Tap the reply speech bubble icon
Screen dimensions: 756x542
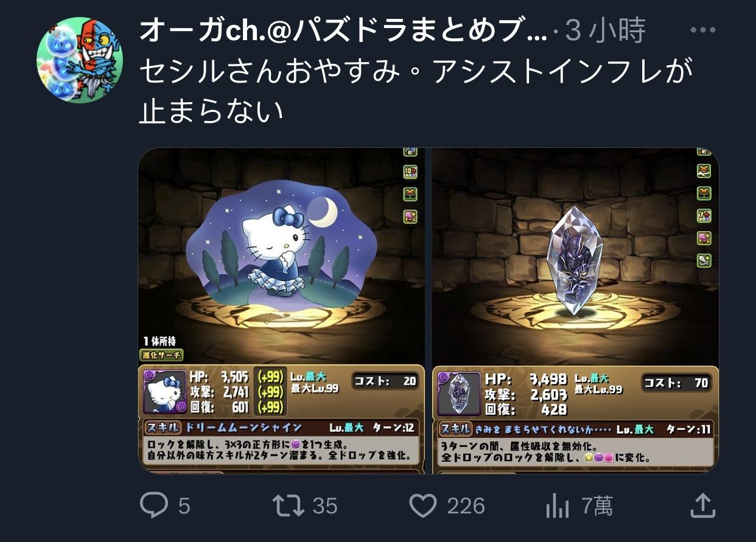tap(153, 505)
